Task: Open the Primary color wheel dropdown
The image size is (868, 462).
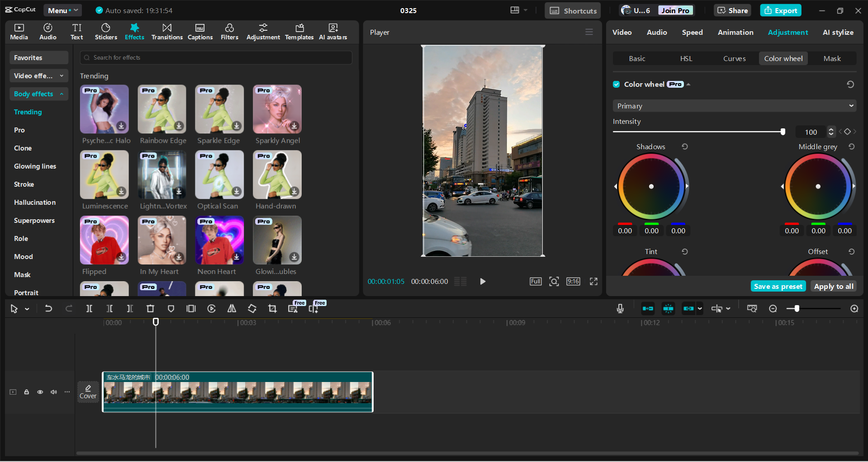Action: click(734, 105)
